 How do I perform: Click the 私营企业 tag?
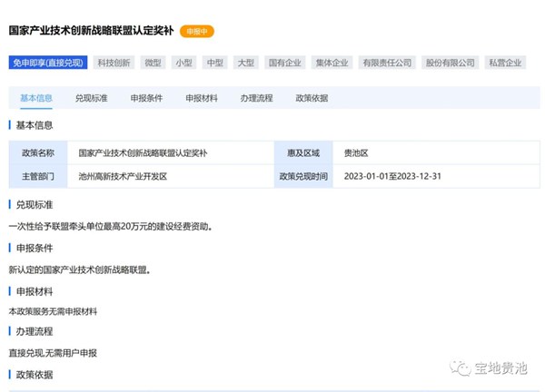pyautogui.click(x=504, y=63)
